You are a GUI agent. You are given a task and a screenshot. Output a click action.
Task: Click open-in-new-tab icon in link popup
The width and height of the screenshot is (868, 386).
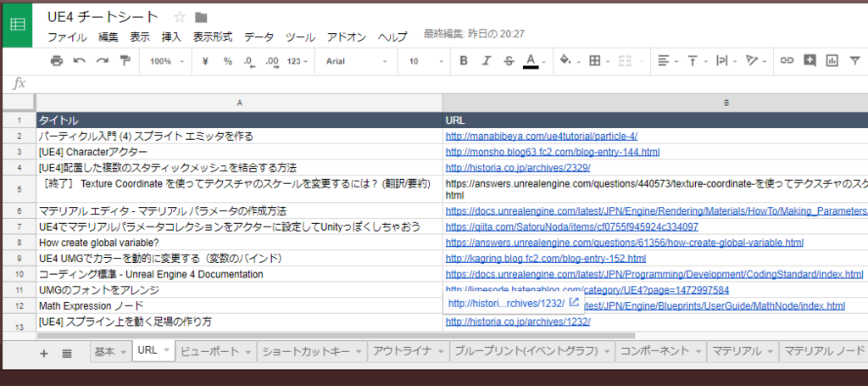(574, 302)
